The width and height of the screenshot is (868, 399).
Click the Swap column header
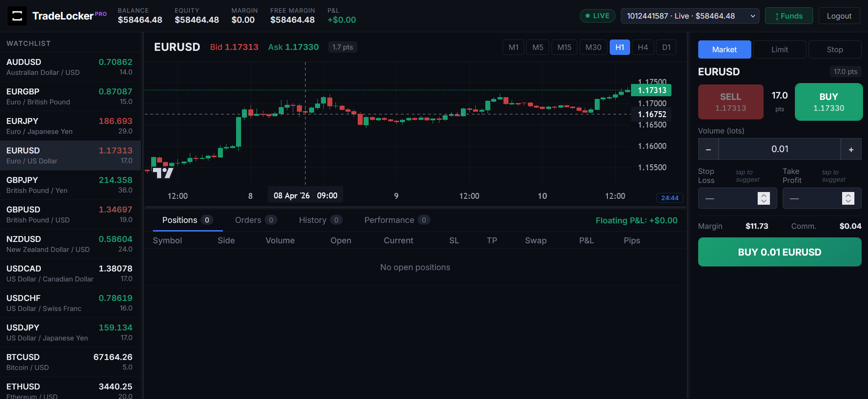tap(536, 241)
